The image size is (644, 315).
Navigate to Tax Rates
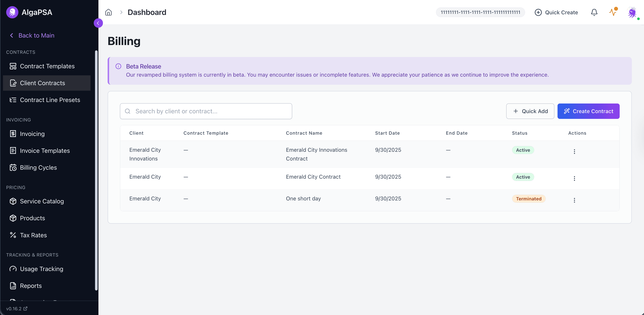coord(33,235)
